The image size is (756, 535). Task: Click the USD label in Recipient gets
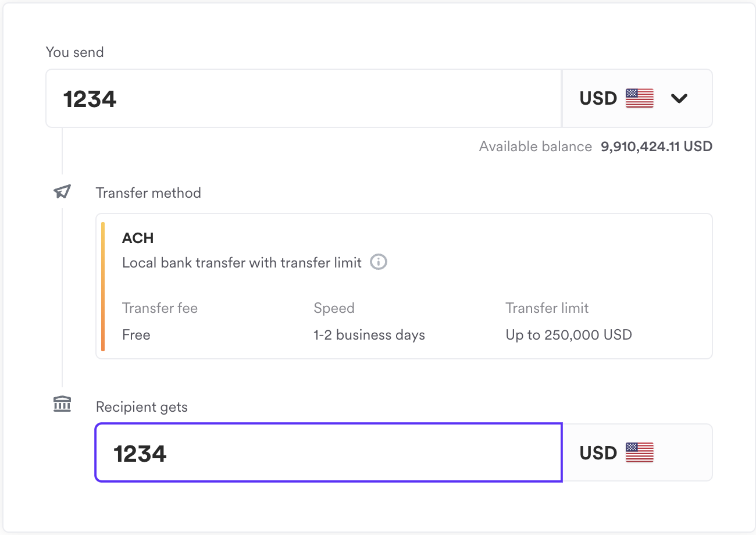click(598, 452)
